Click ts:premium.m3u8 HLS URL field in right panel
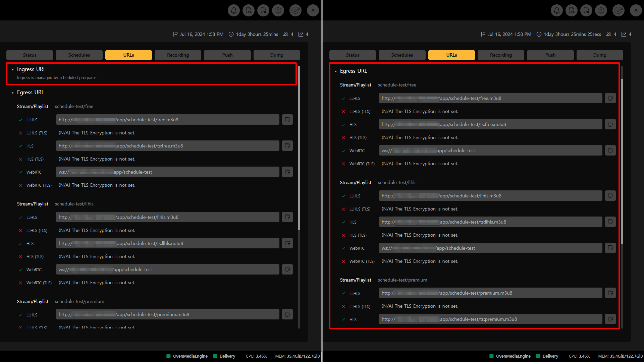644x362 pixels. coord(490,319)
